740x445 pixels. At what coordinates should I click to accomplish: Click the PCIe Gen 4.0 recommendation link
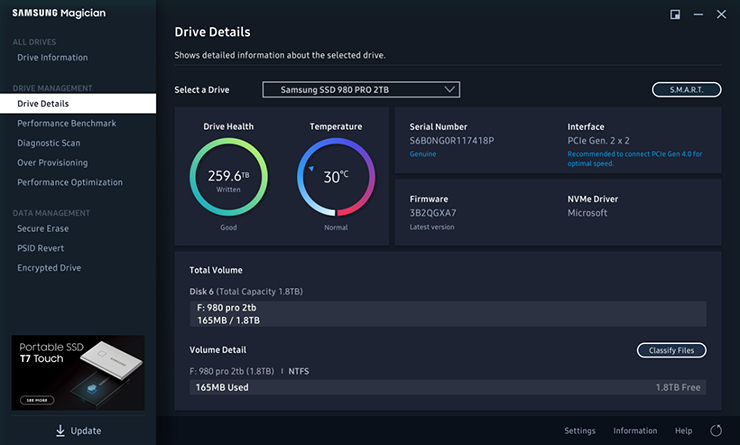635,159
